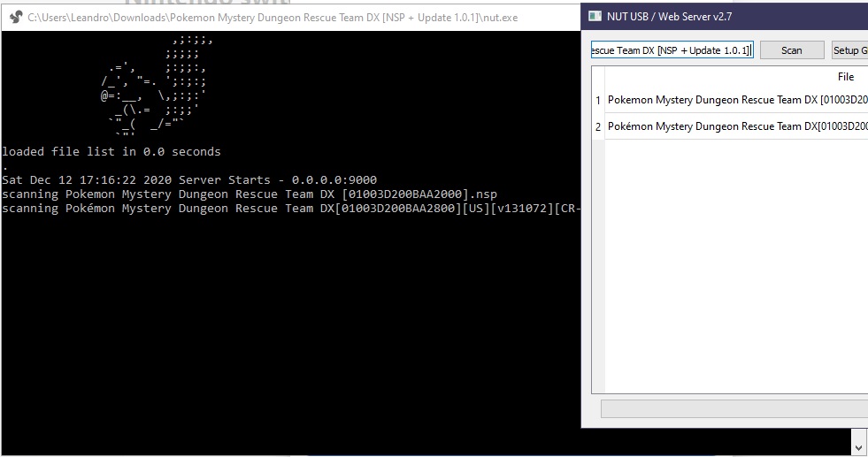Click console line scanning 01003D200BAA2000 nsp

(x=250, y=194)
